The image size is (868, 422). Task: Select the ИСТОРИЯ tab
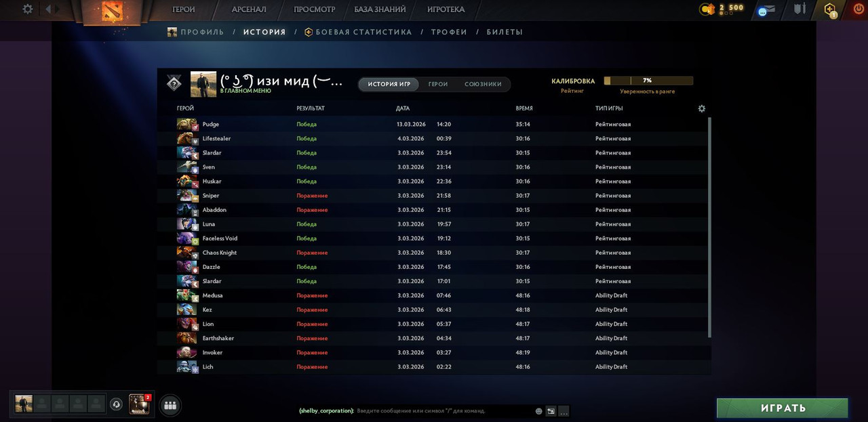[x=264, y=32]
